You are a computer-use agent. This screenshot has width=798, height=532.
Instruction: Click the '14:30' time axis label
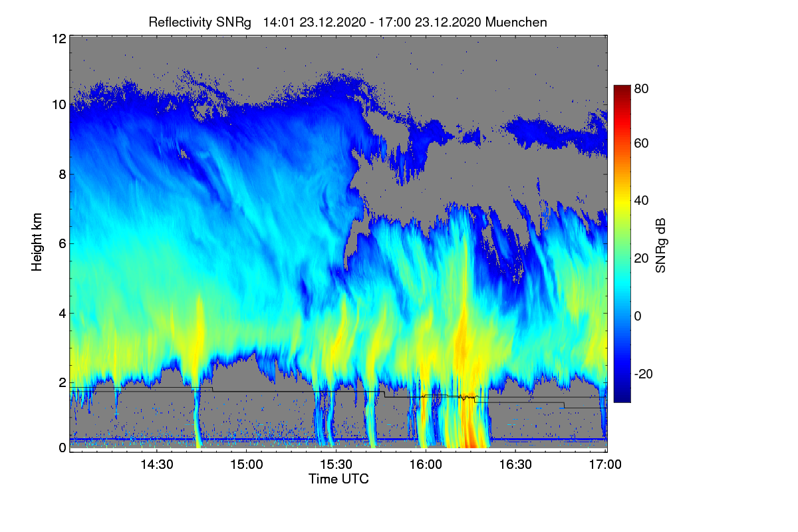click(156, 465)
